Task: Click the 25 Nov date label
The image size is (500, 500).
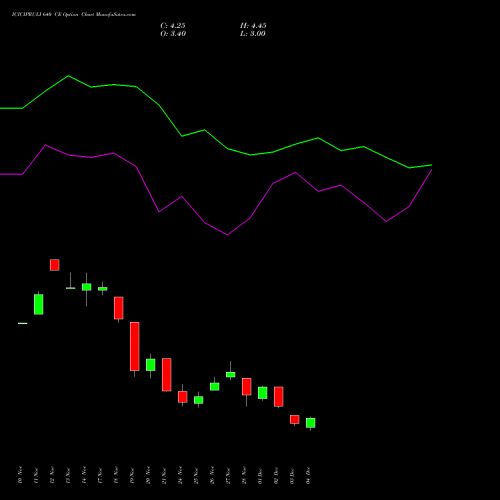Action: pos(196,475)
